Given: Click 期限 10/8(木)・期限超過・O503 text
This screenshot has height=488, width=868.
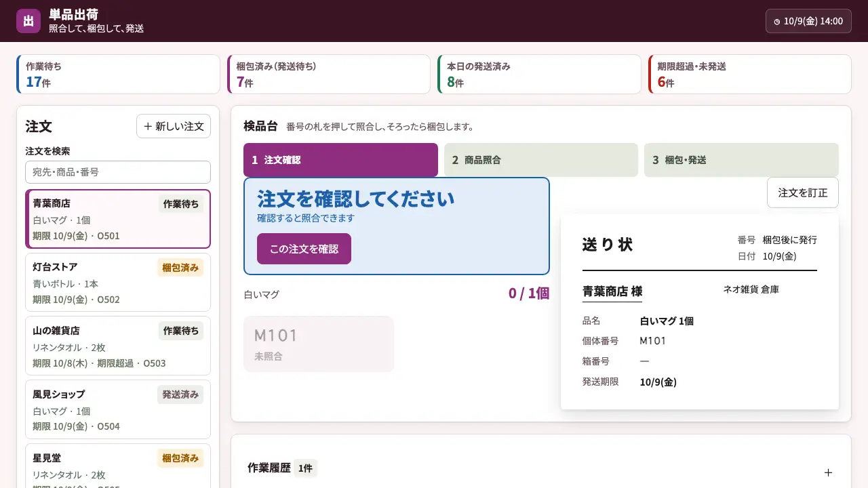Looking at the screenshot, I should click(99, 363).
